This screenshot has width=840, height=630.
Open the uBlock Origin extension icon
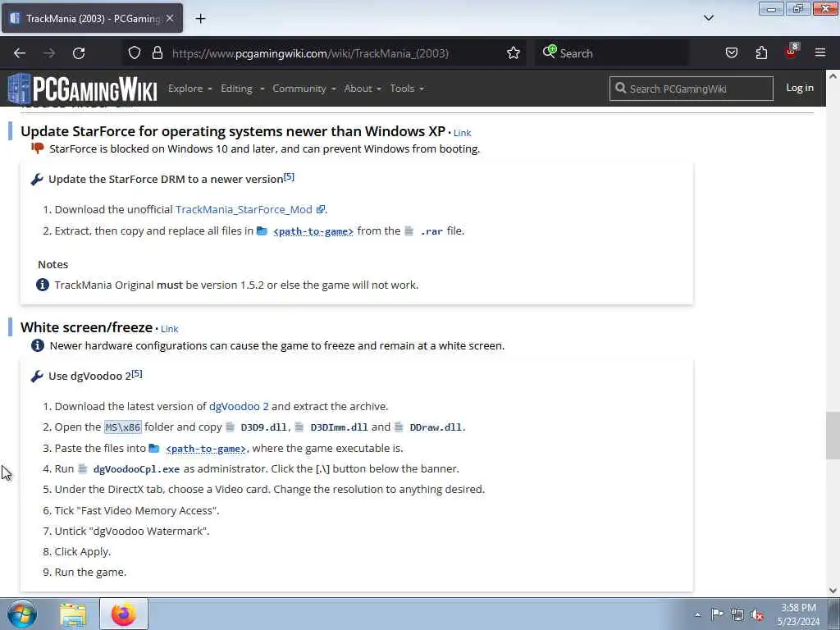[792, 52]
